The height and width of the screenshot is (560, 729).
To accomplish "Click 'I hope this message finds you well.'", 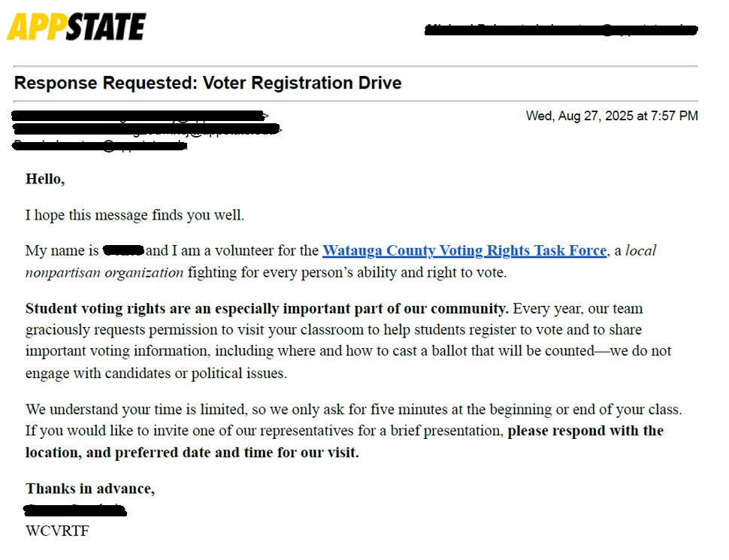I will 135,215.
